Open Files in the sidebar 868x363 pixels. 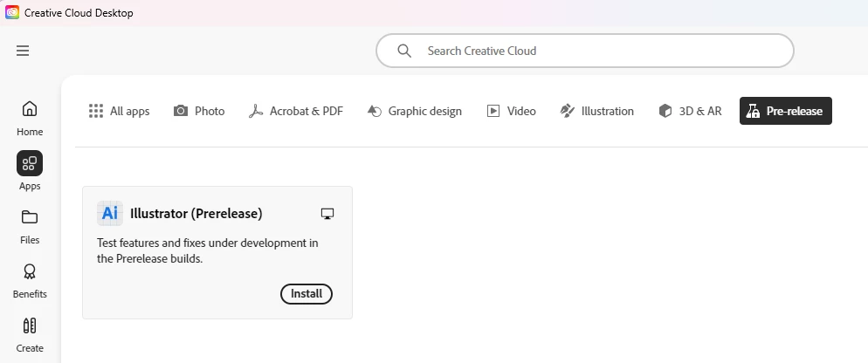click(x=30, y=226)
